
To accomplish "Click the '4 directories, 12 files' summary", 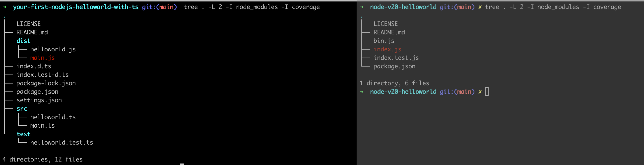I will [43, 160].
